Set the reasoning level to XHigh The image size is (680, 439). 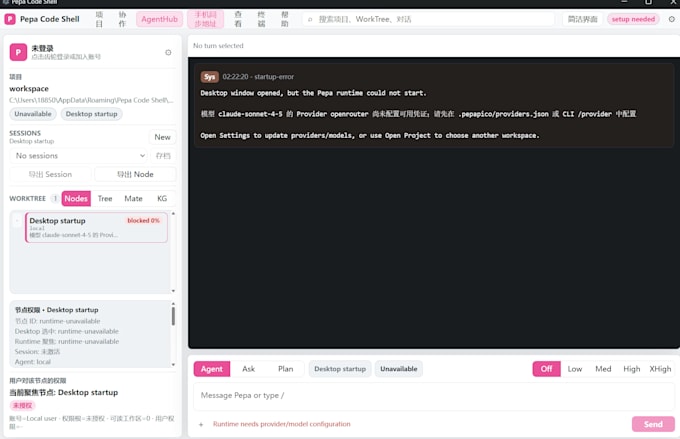tap(660, 369)
